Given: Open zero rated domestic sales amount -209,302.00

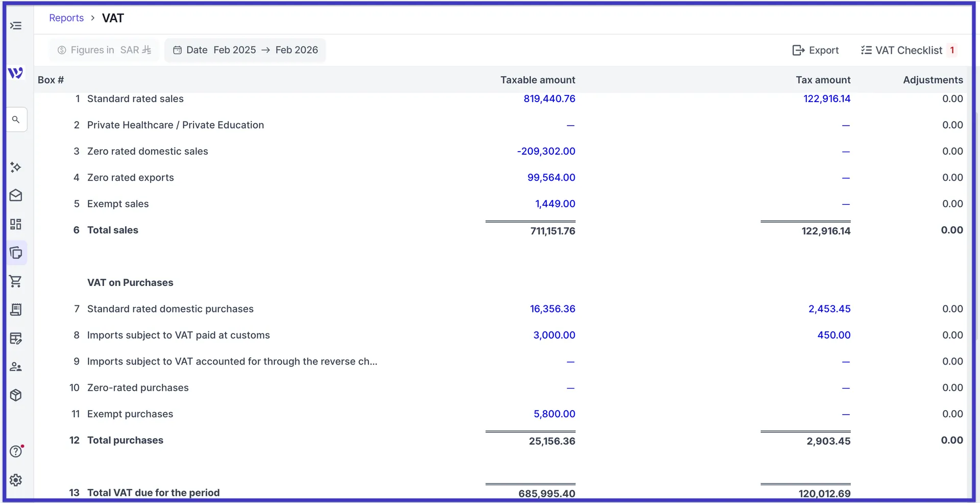Looking at the screenshot, I should (x=546, y=151).
